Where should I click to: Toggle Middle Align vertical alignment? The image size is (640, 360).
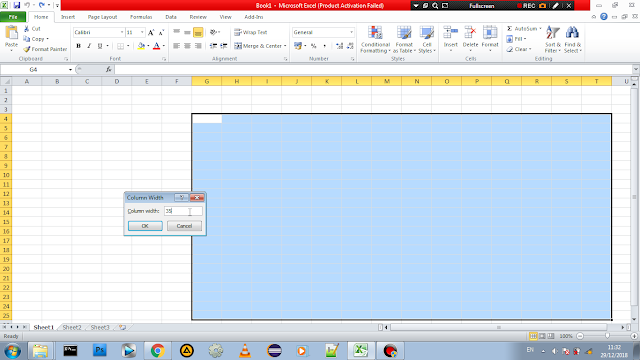pyautogui.click(x=187, y=32)
